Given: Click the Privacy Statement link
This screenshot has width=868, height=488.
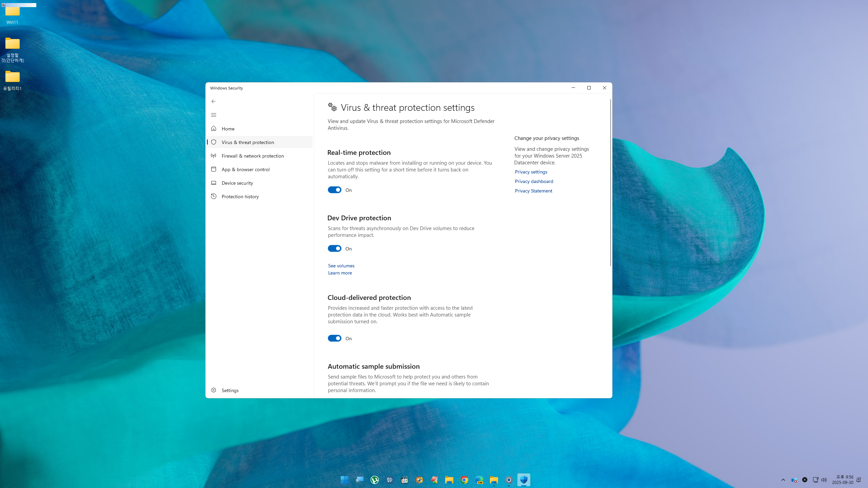Looking at the screenshot, I should 533,191.
